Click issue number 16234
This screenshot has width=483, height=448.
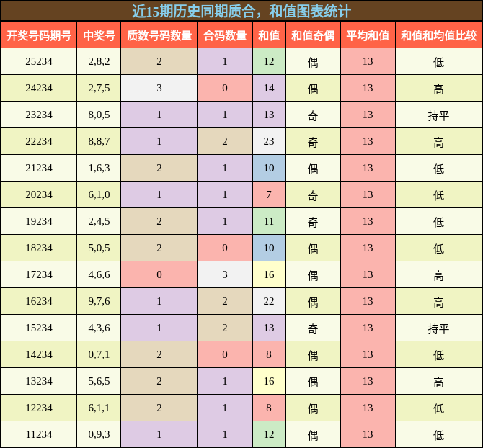pos(39,301)
